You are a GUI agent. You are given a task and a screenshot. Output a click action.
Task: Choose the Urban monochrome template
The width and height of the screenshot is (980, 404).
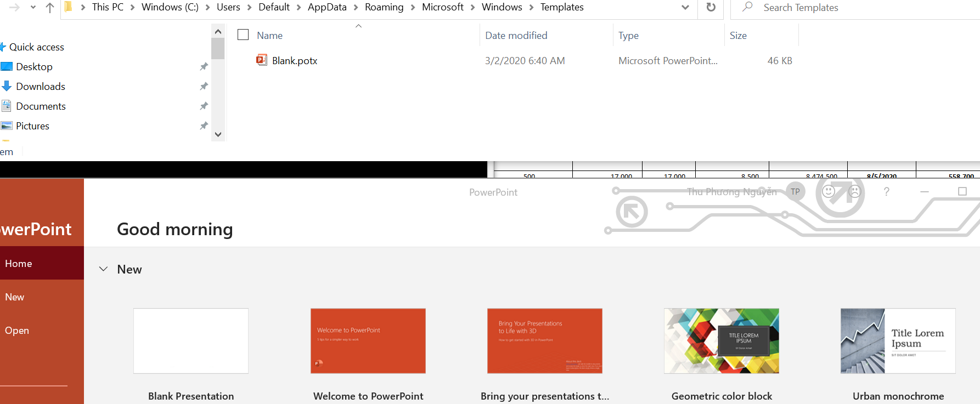click(x=898, y=341)
